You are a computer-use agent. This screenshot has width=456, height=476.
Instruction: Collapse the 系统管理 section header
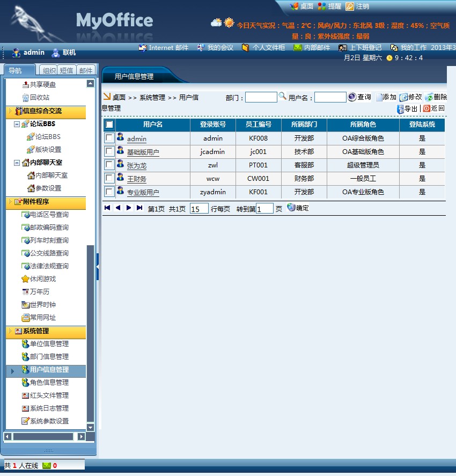(10, 331)
